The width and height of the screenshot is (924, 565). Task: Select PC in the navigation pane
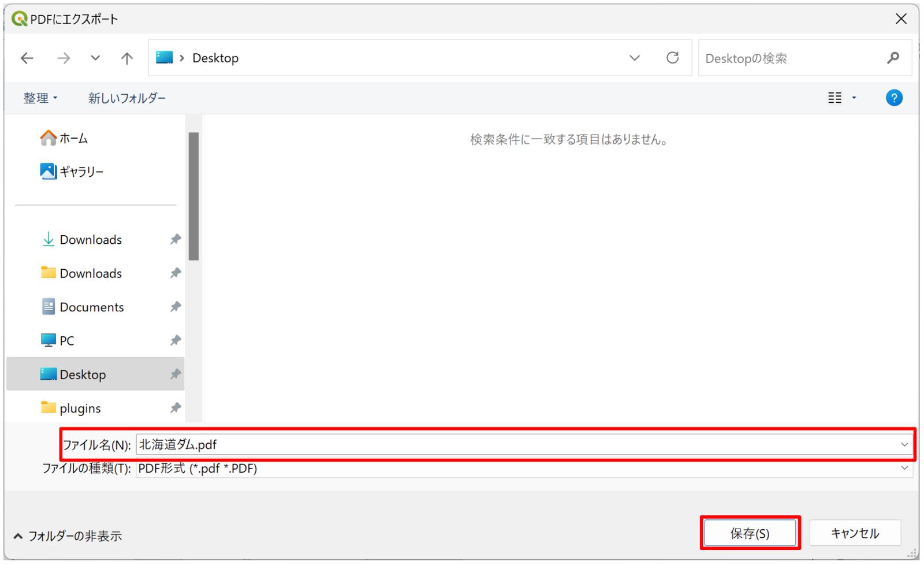point(57,341)
